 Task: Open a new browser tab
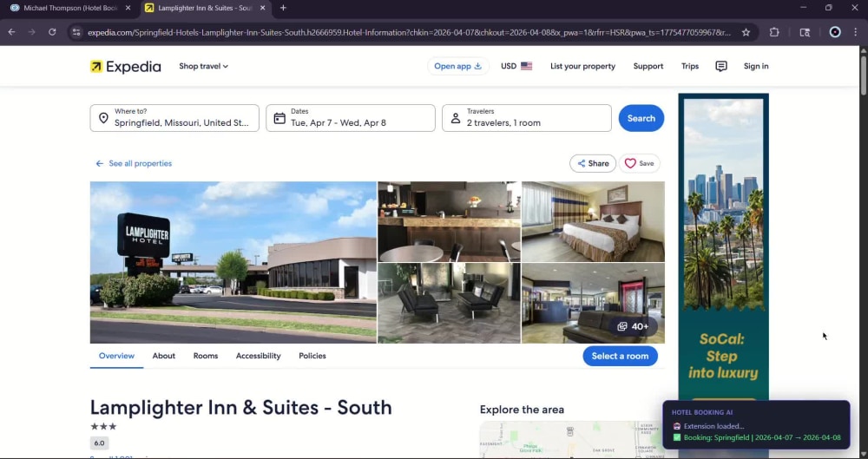coord(283,9)
